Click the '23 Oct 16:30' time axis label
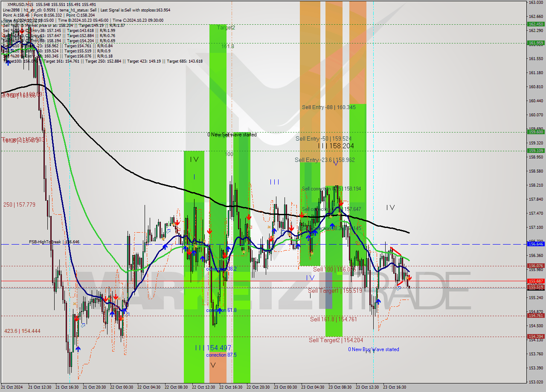This screenshot has height=392, width=546. point(395,387)
